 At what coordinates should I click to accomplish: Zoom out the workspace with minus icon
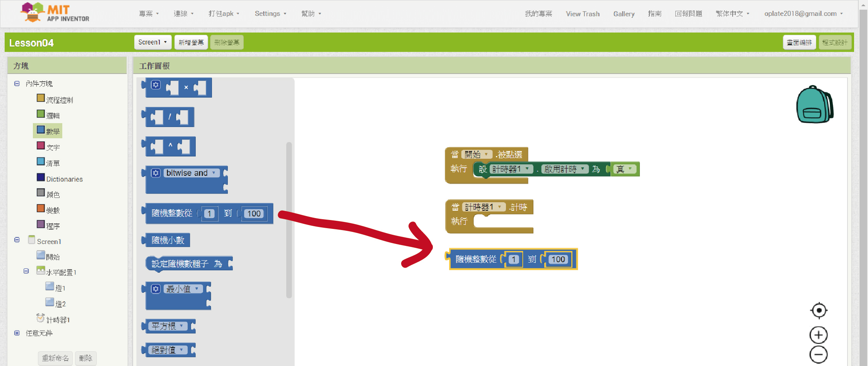click(818, 354)
